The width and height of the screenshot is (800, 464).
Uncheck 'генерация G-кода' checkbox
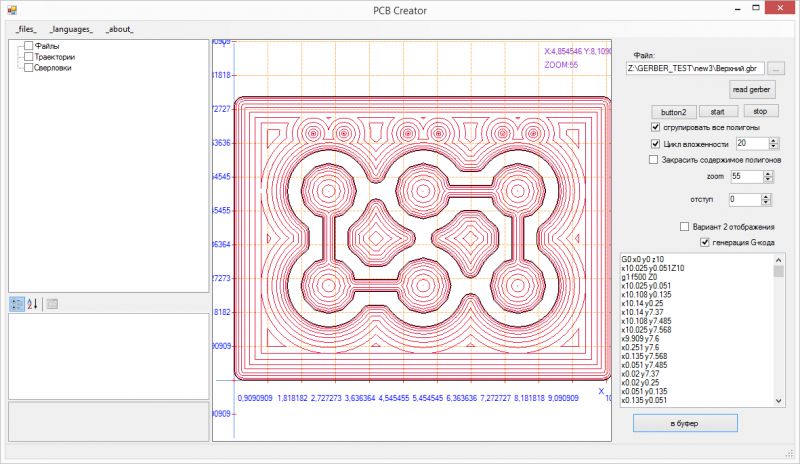(705, 242)
